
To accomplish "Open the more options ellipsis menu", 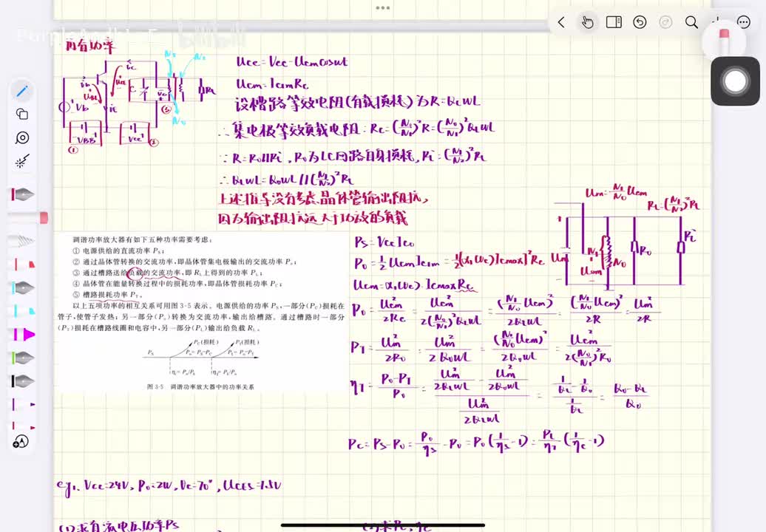I will [x=743, y=22].
